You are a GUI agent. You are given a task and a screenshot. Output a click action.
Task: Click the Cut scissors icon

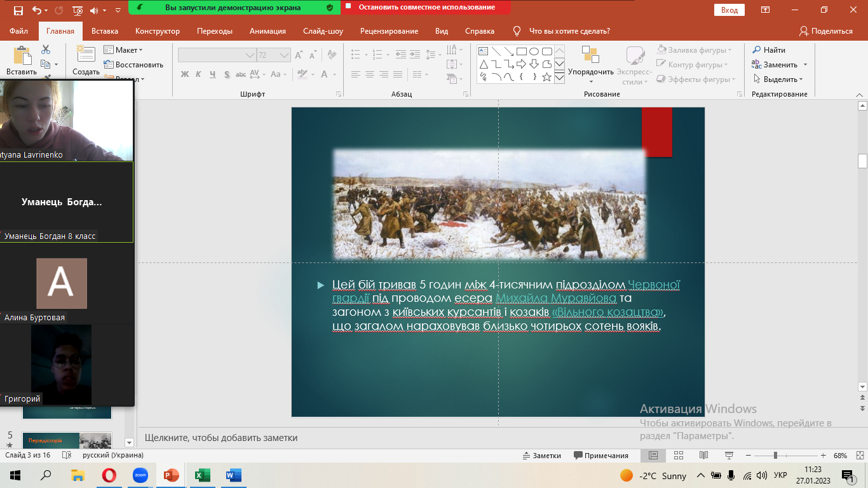click(46, 50)
